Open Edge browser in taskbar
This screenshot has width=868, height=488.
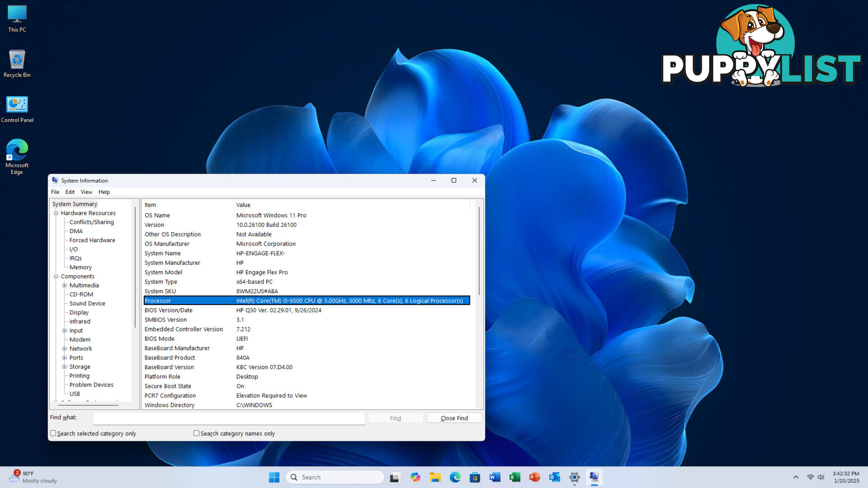click(455, 477)
